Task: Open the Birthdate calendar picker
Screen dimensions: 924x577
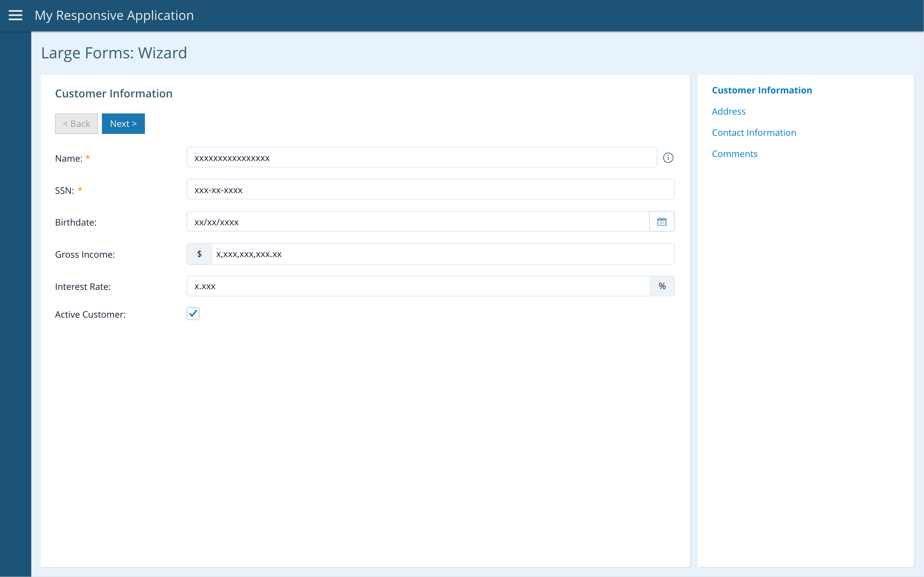Action: 662,222
